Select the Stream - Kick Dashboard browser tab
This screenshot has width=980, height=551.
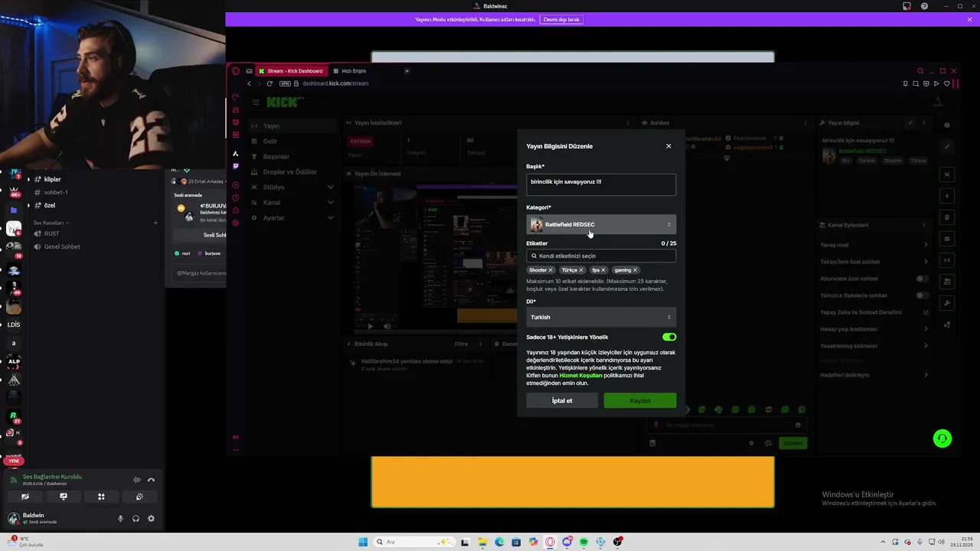tap(291, 70)
